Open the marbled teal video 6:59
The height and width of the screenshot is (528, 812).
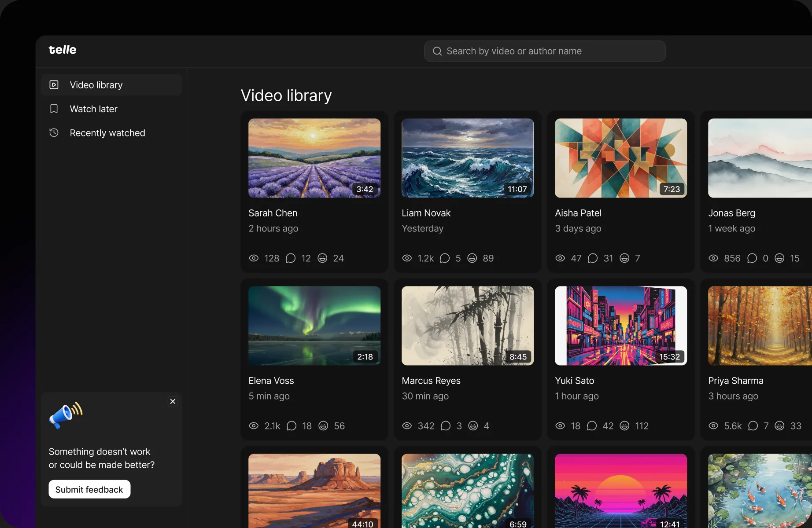[x=468, y=491]
